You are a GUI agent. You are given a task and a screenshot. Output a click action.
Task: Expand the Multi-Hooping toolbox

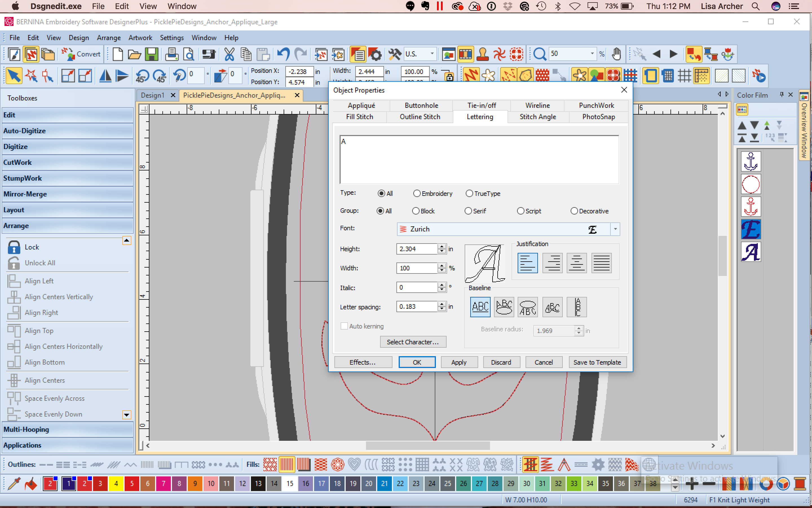(x=67, y=430)
